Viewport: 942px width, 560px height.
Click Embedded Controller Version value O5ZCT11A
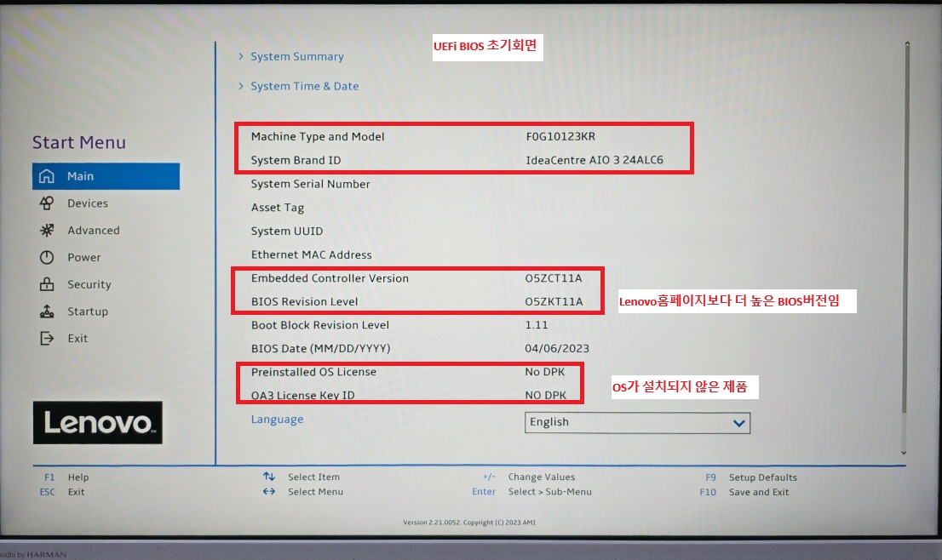[554, 278]
